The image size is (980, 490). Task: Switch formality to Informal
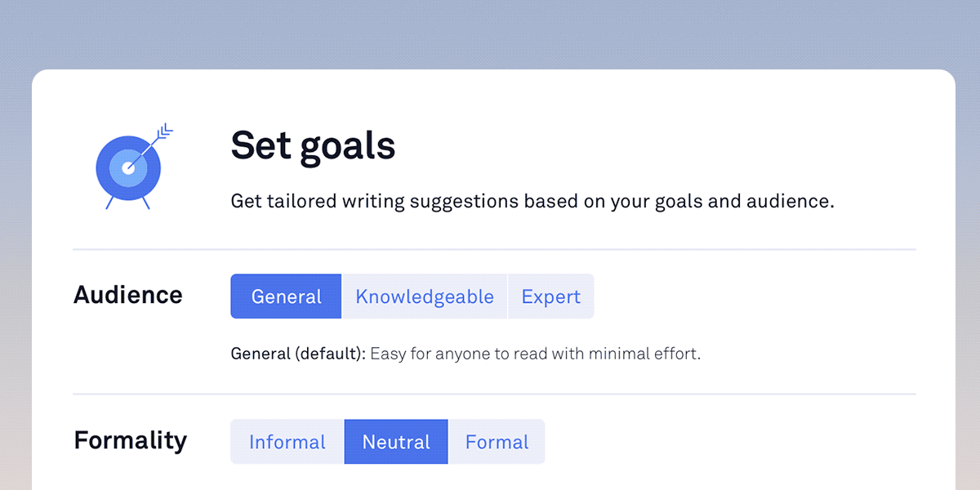click(287, 442)
